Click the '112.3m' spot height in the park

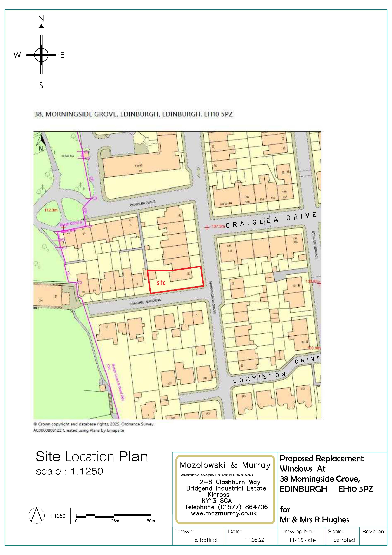pyautogui.click(x=51, y=210)
